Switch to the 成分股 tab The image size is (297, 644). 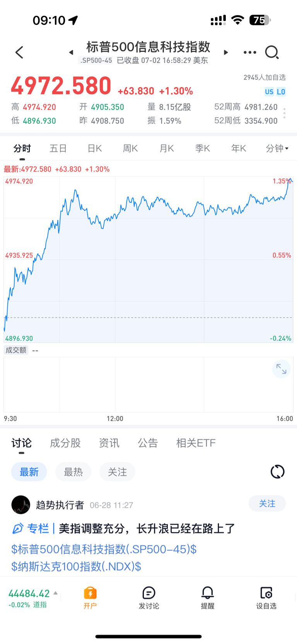[65, 443]
